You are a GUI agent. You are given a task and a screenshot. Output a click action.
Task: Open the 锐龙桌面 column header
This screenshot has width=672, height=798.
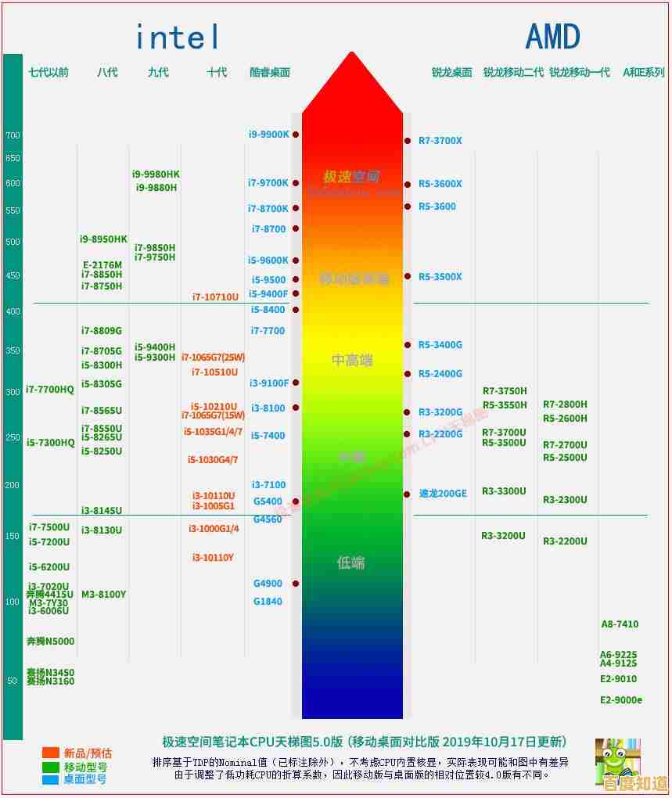click(451, 73)
